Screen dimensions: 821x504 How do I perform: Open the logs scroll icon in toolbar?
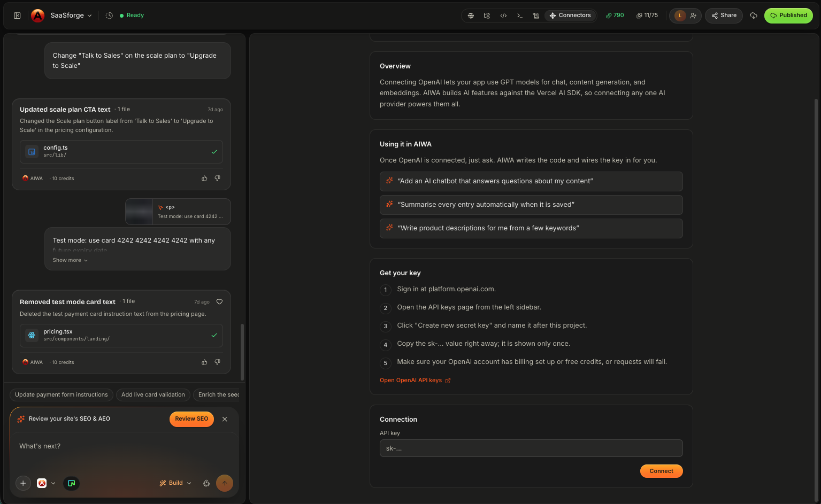[x=536, y=15]
